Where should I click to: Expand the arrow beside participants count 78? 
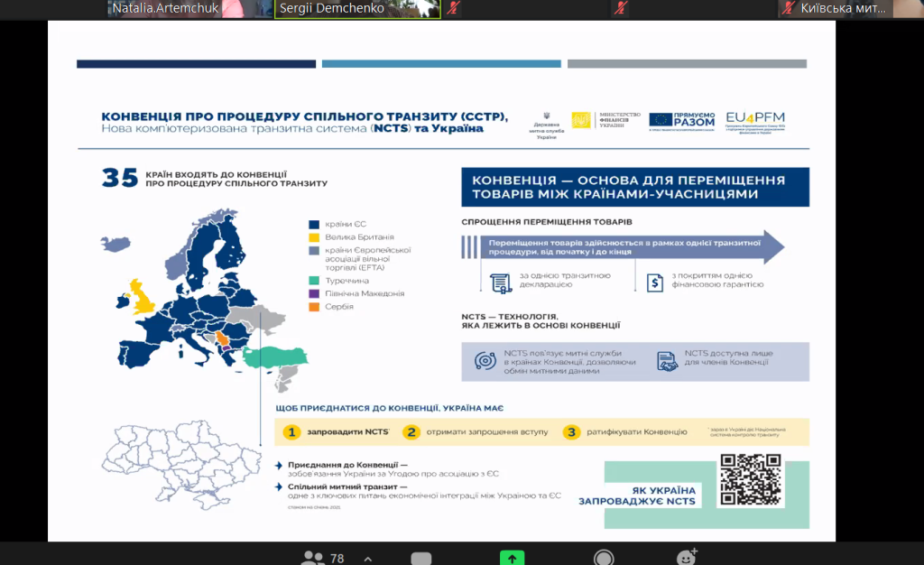pos(368,559)
